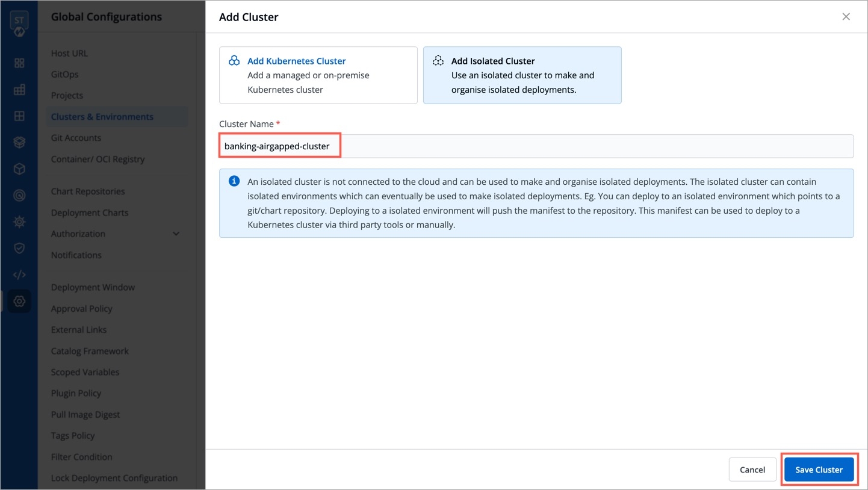The width and height of the screenshot is (868, 490).
Task: Open the security shield icon
Action: [19, 248]
